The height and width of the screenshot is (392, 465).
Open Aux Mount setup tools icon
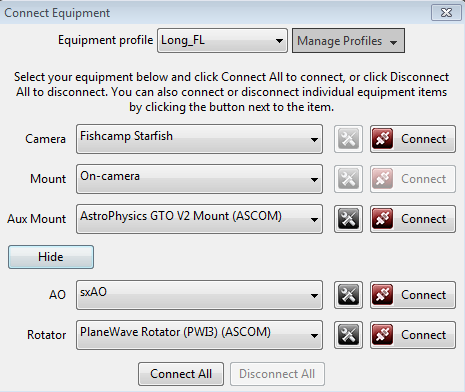348,219
